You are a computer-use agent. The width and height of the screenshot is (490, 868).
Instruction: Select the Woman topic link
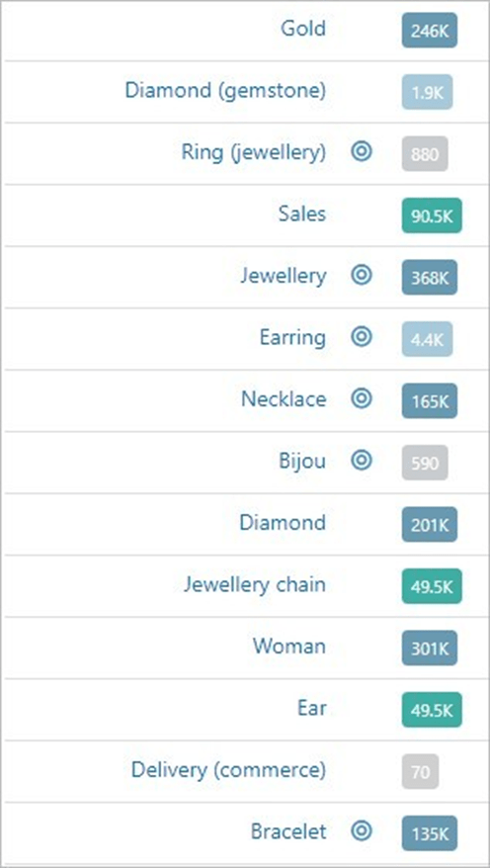pyautogui.click(x=289, y=646)
